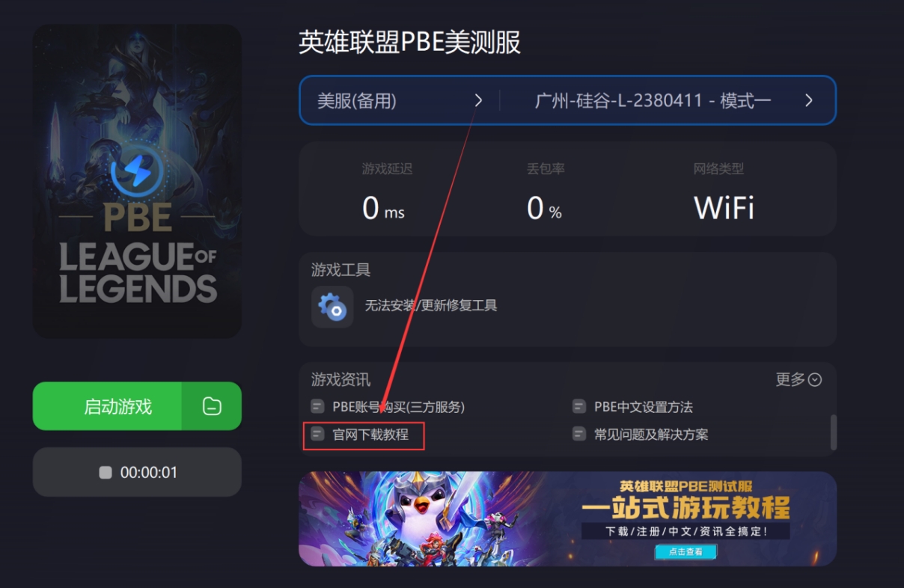The height and width of the screenshot is (588, 904).
Task: Click the lightning bolt accelerator icon on game cover
Action: [x=137, y=171]
